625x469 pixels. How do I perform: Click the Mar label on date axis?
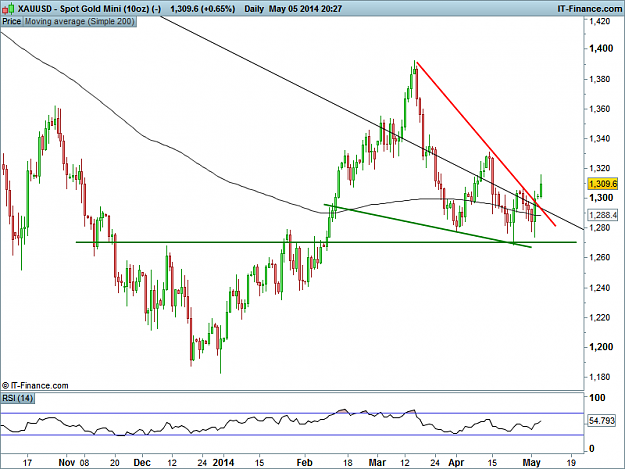[377, 463]
